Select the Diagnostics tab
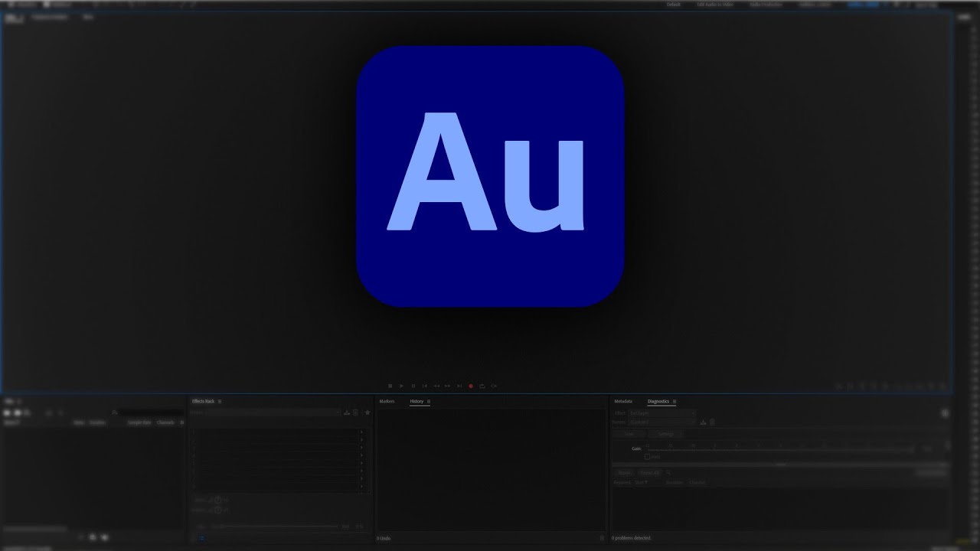Screen dimensions: 980x551 [x=658, y=401]
